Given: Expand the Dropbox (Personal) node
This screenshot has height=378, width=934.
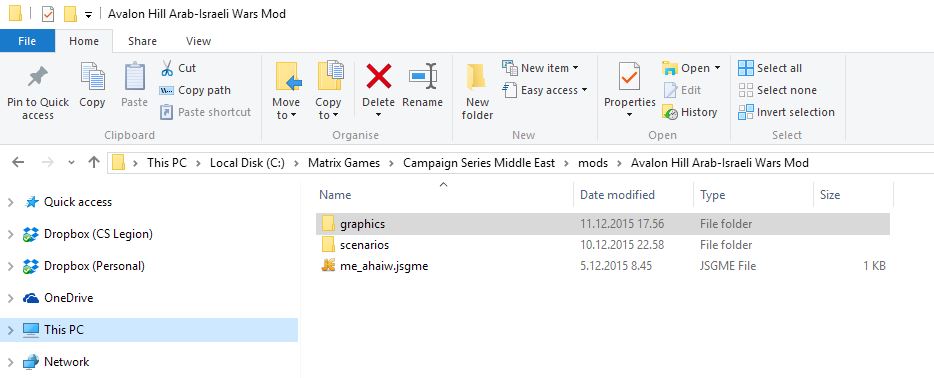Looking at the screenshot, I should coord(10,266).
